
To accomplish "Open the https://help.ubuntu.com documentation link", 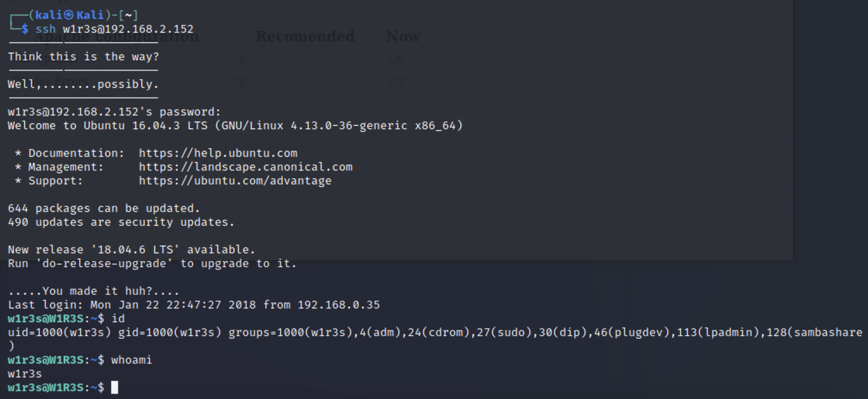I will pyautogui.click(x=218, y=153).
